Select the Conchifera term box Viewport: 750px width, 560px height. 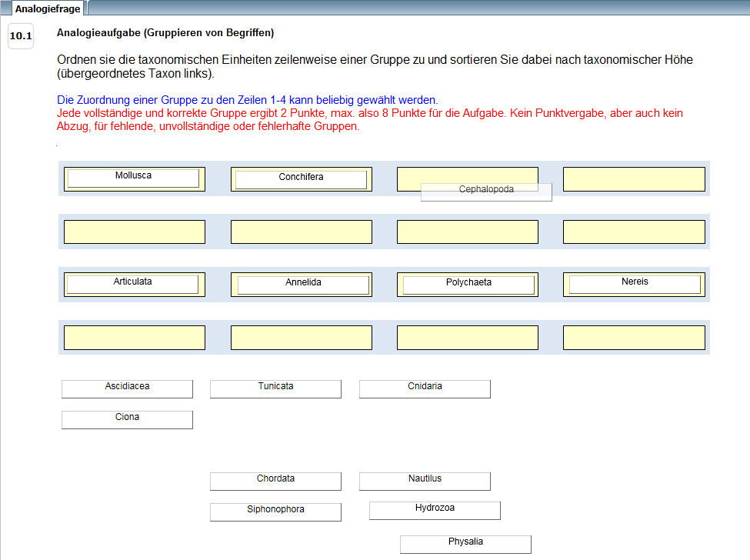pos(302,179)
